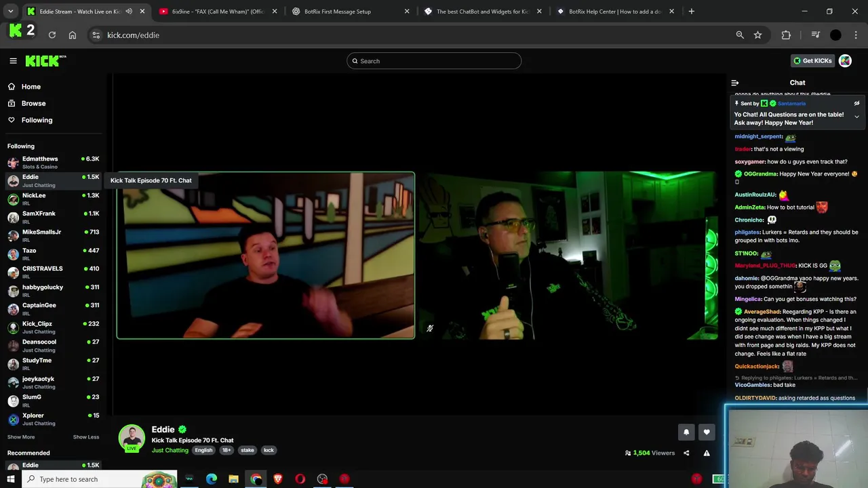Open the hamburger sidebar menu

13,61
